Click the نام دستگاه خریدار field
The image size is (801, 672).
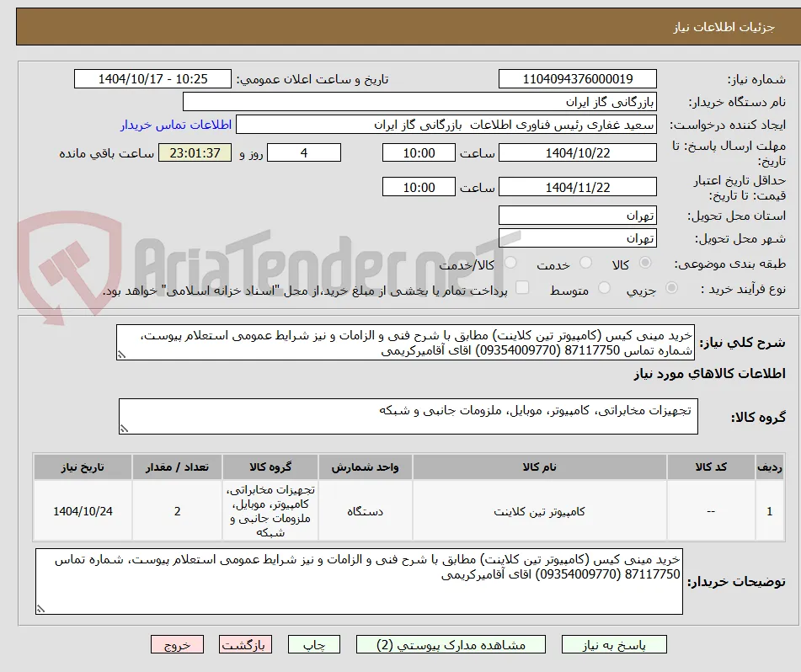419,102
